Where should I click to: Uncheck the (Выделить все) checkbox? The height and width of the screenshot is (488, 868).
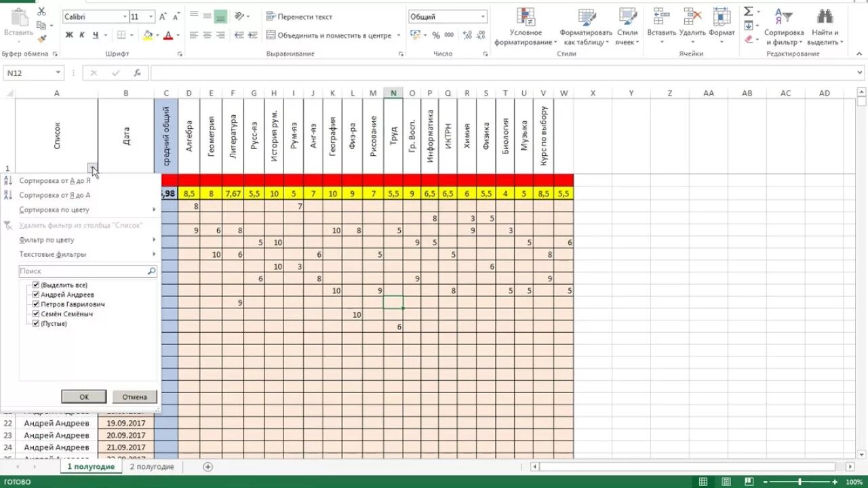36,285
